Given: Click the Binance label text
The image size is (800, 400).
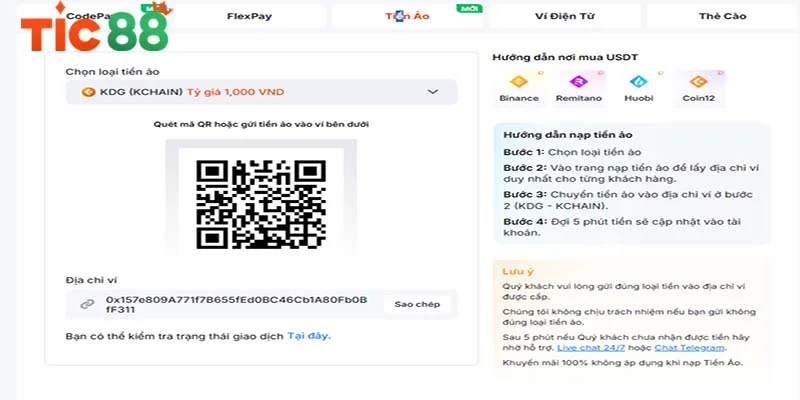Looking at the screenshot, I should (x=518, y=98).
